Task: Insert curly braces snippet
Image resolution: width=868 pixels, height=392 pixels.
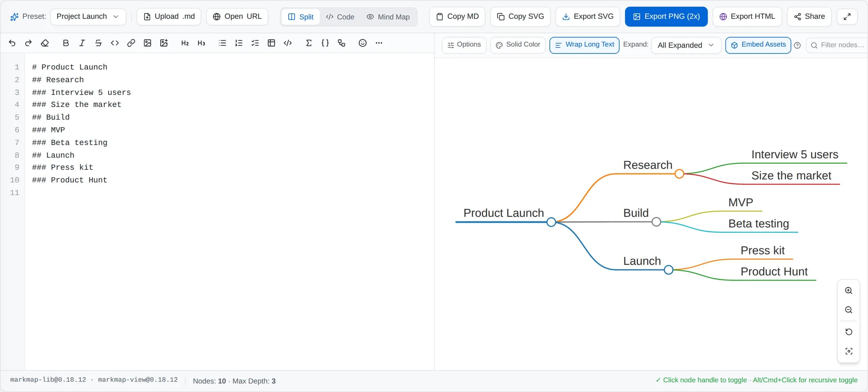Action: click(x=325, y=43)
